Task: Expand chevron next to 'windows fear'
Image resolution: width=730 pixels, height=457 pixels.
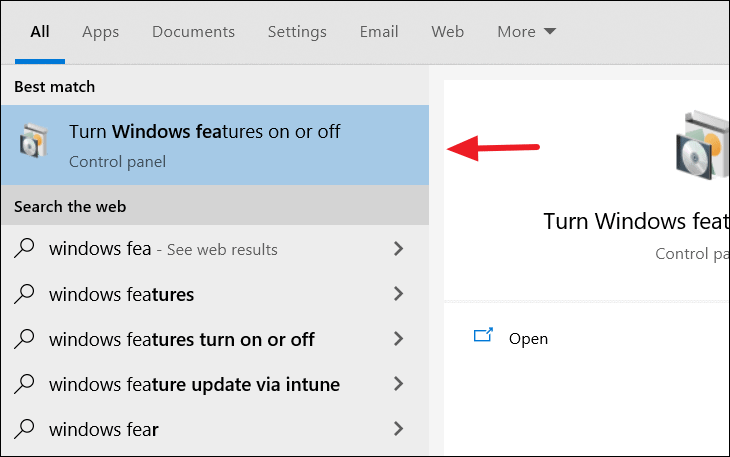Action: [398, 429]
